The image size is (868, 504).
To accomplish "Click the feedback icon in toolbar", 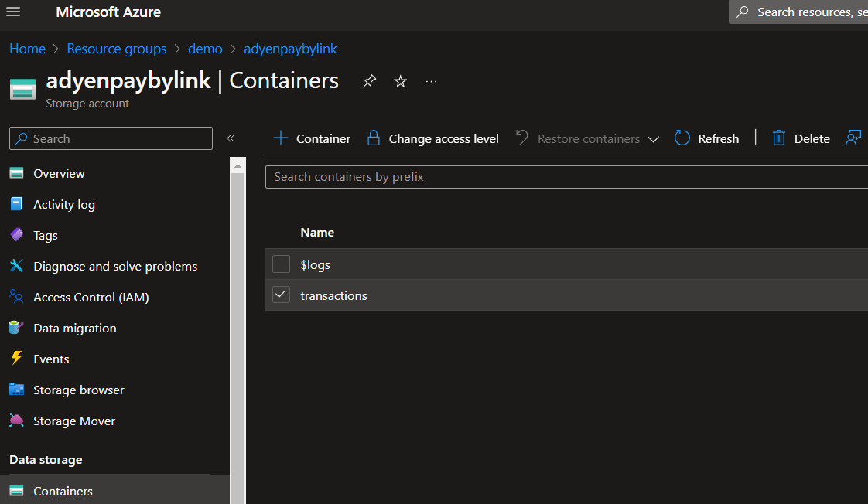I will [x=853, y=138].
